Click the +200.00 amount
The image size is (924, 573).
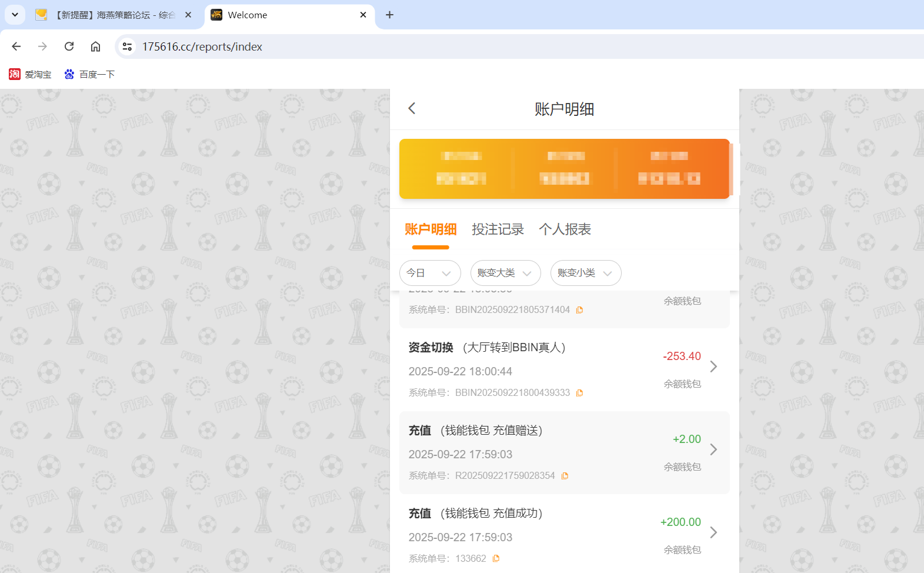681,522
